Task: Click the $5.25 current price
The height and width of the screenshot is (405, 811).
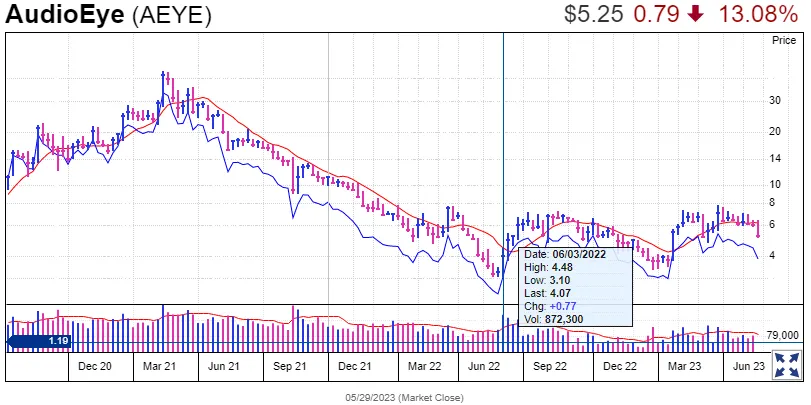Action: click(594, 14)
